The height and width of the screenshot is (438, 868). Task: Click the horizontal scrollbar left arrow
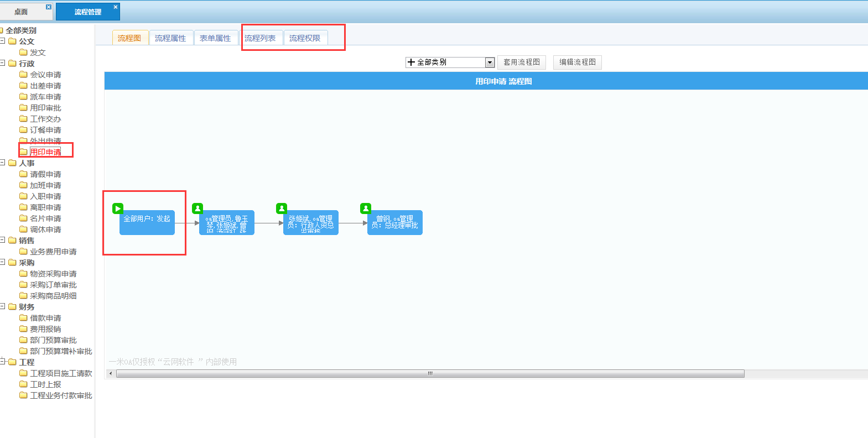click(x=111, y=374)
